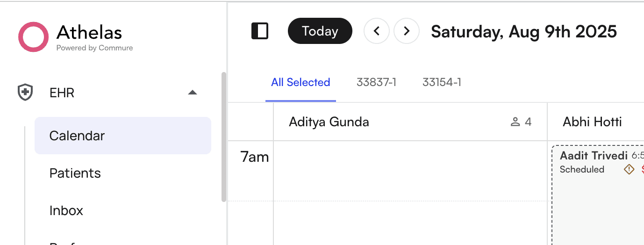
Task: Advance to next day with right chevron
Action: pos(407,31)
